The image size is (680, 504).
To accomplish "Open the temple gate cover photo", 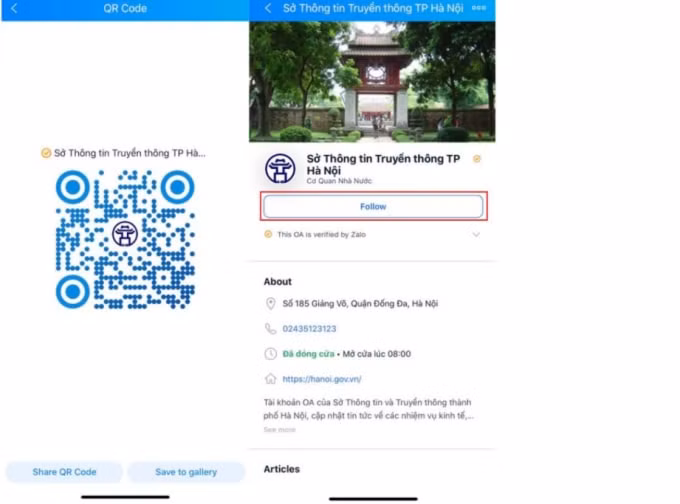I will pyautogui.click(x=372, y=82).
